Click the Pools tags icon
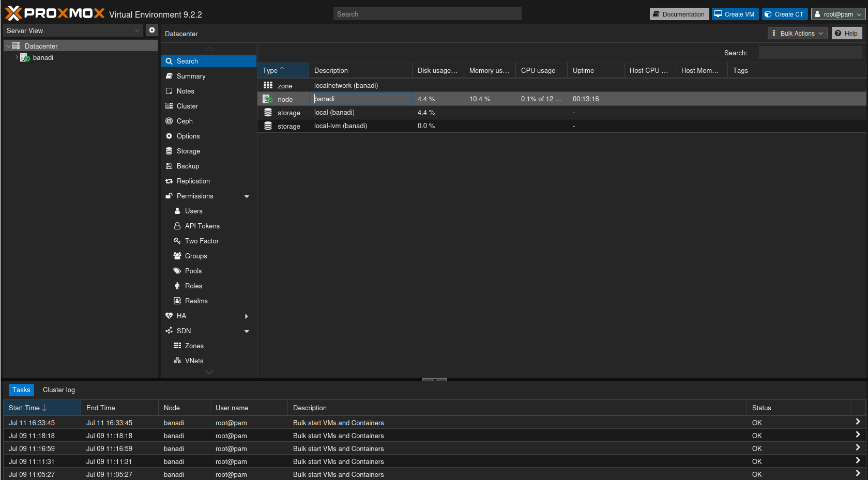Image resolution: width=868 pixels, height=480 pixels. (x=177, y=271)
